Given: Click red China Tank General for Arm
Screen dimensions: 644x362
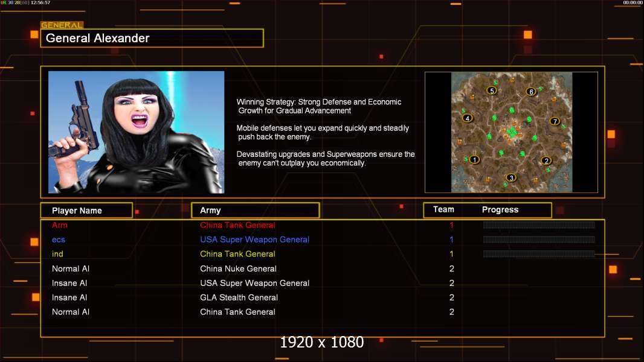Looking at the screenshot, I should [238, 225].
